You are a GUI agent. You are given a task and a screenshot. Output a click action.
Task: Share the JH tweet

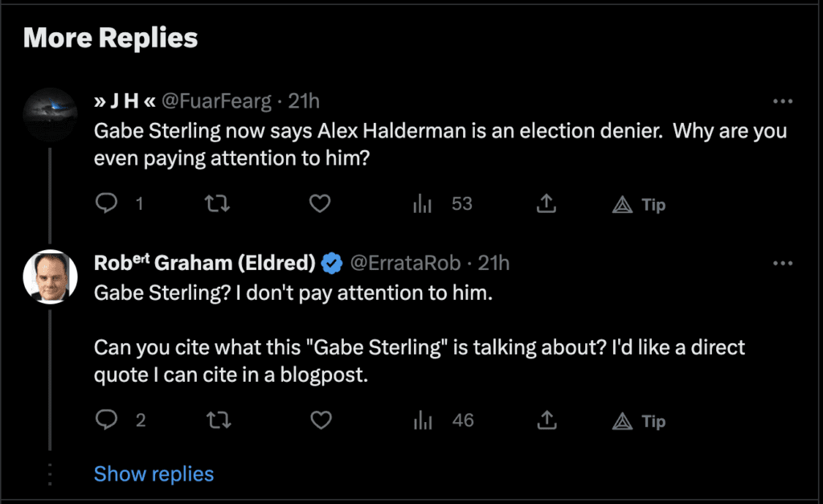pos(546,203)
